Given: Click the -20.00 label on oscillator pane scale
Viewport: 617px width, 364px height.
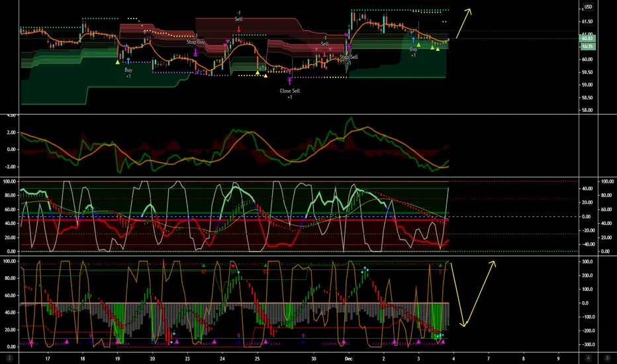Looking at the screenshot, I should [x=587, y=230].
